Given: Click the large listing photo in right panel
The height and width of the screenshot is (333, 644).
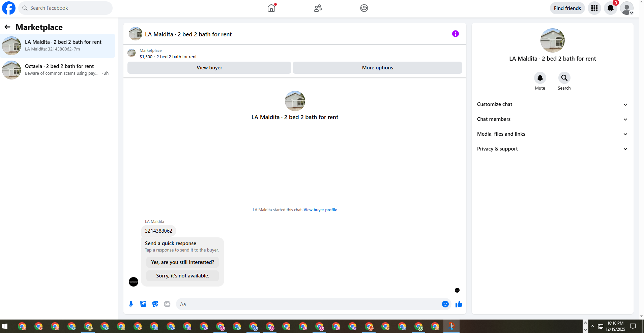Looking at the screenshot, I should 553,40.
